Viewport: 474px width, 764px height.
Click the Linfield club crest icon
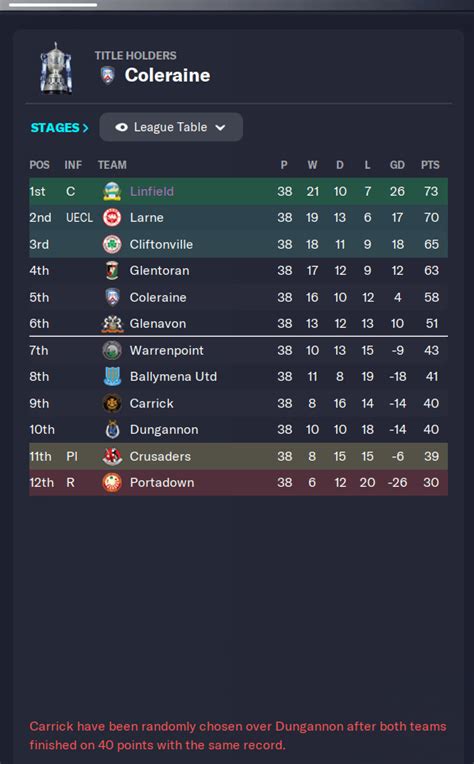(x=112, y=191)
